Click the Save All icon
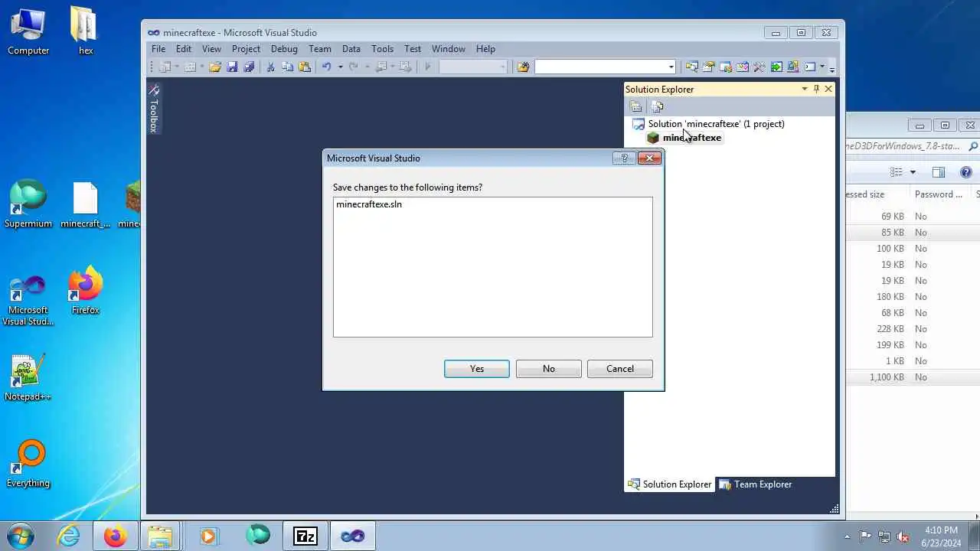This screenshot has height=551, width=980. click(x=249, y=67)
